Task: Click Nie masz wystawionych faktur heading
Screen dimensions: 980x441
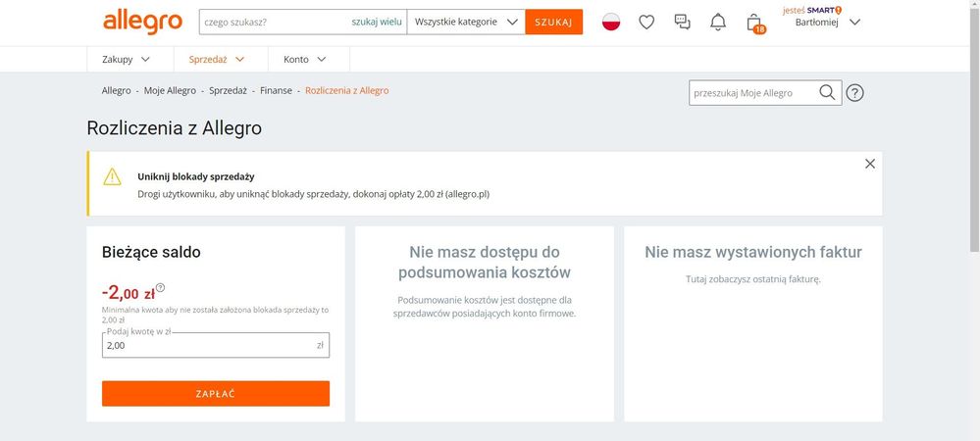Action: point(753,253)
